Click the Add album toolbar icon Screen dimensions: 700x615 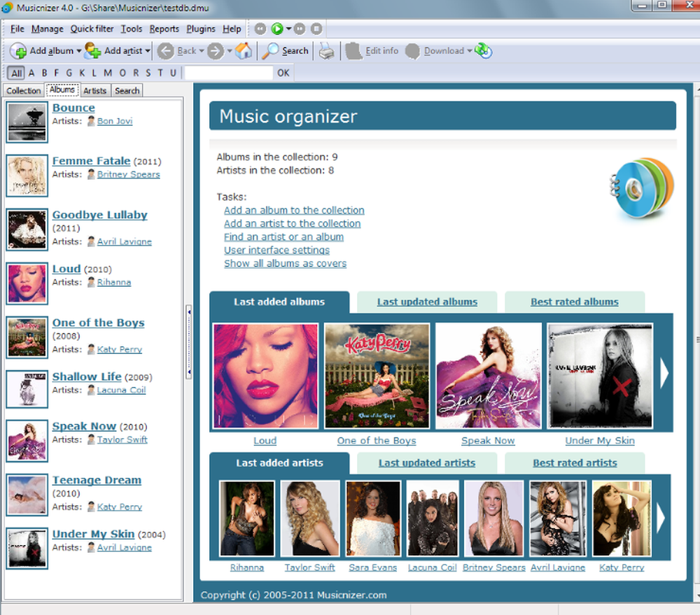point(18,51)
